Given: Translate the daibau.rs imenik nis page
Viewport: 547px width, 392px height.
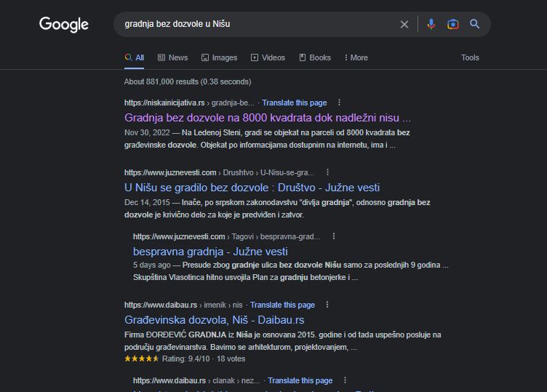Looking at the screenshot, I should [x=282, y=305].
